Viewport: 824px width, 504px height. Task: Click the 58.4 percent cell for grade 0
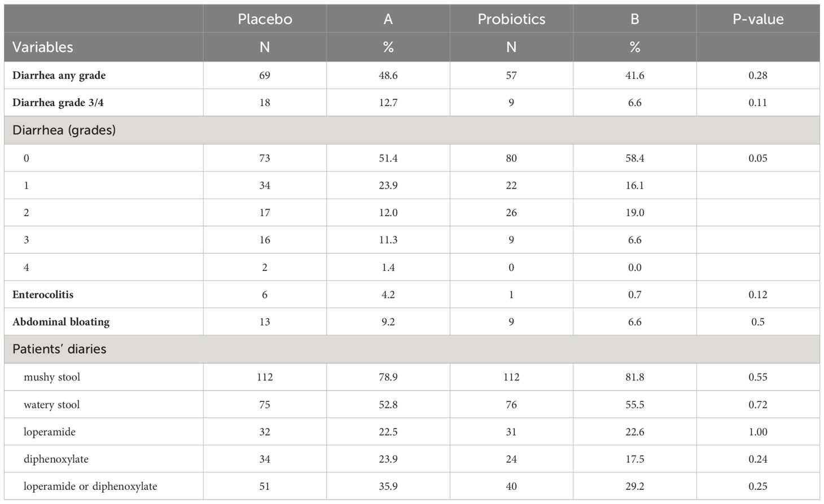pos(635,158)
